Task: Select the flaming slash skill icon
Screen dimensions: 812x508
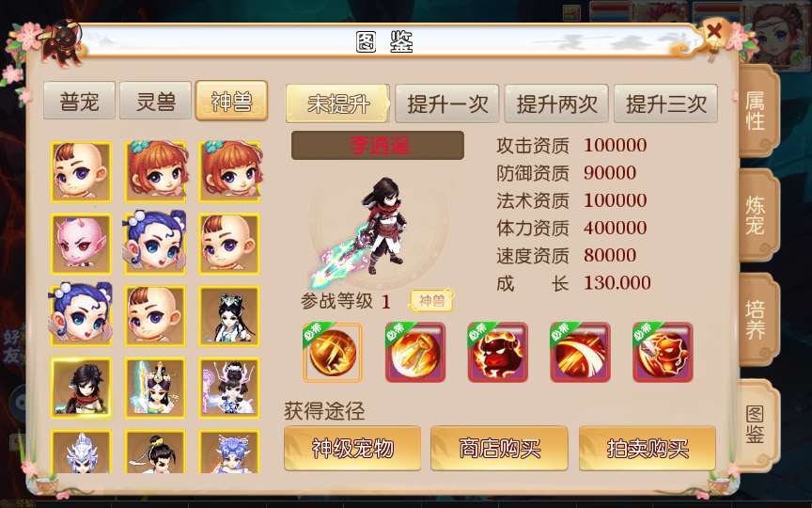Action: (x=580, y=353)
